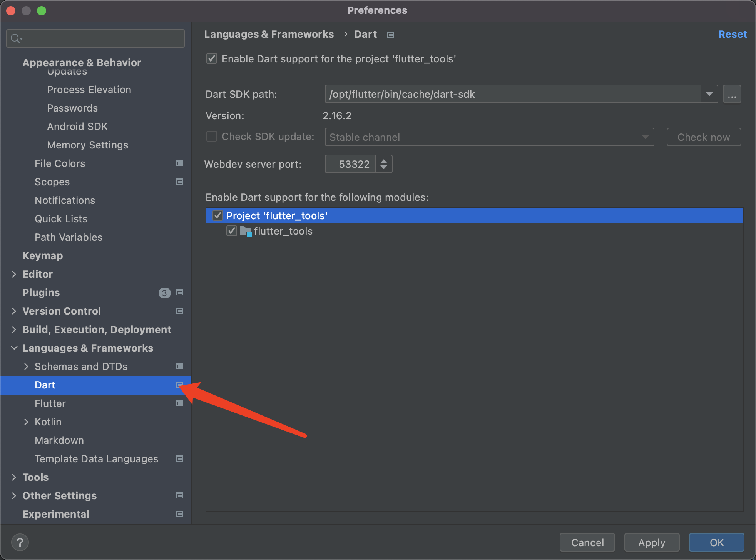This screenshot has height=560, width=756.
Task: Click the Webdev server port field
Action: pos(350,164)
